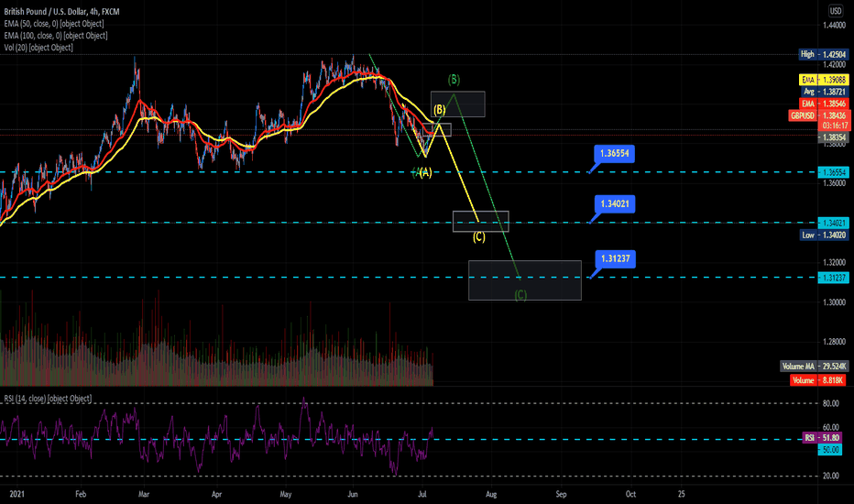Click the Volume MA 29.524K label
The width and height of the screenshot is (854, 504).
coord(815,367)
